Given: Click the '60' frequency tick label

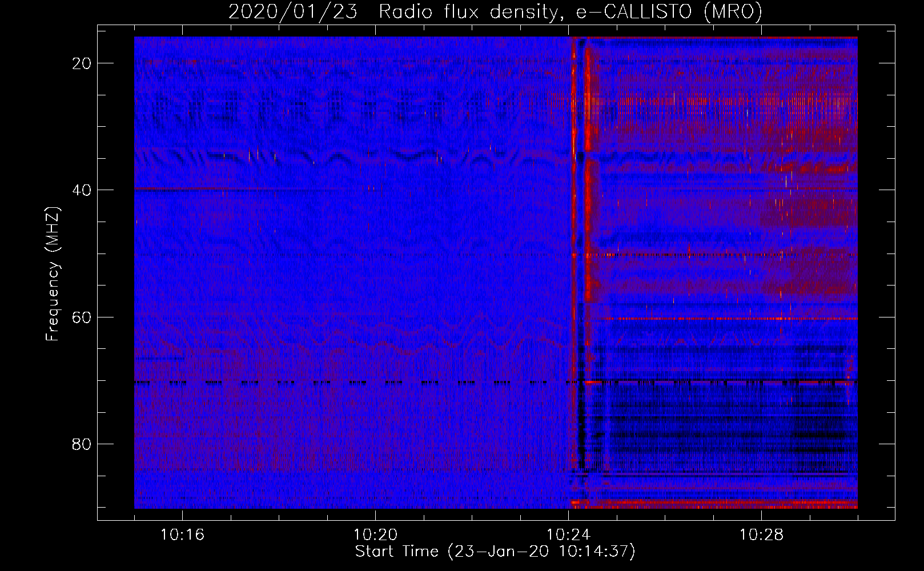Looking at the screenshot, I should (x=82, y=317).
